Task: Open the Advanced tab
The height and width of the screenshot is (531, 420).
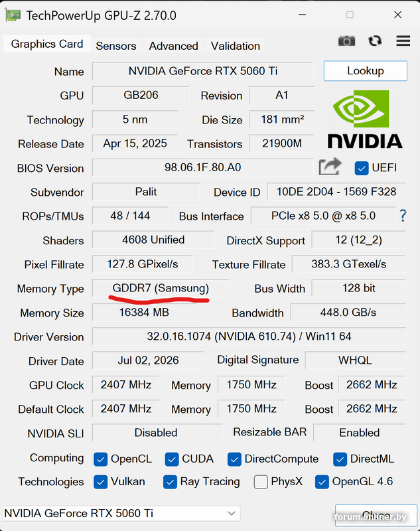Action: (x=173, y=46)
